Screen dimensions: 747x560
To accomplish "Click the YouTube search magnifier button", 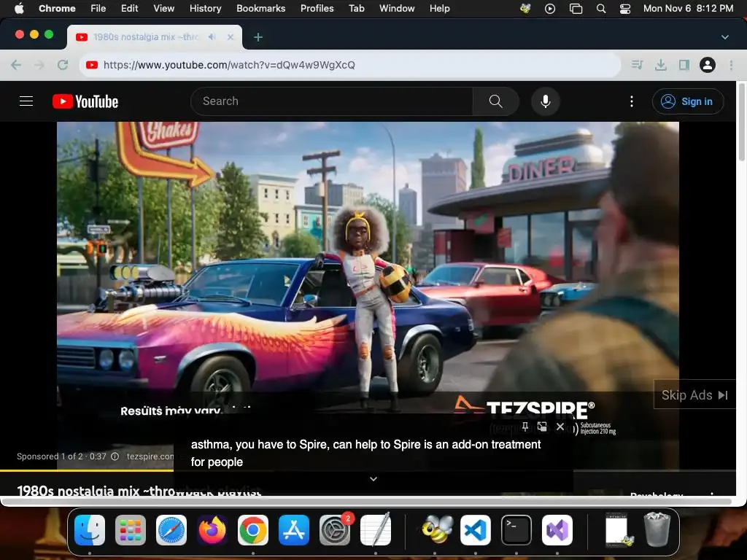I will click(495, 101).
